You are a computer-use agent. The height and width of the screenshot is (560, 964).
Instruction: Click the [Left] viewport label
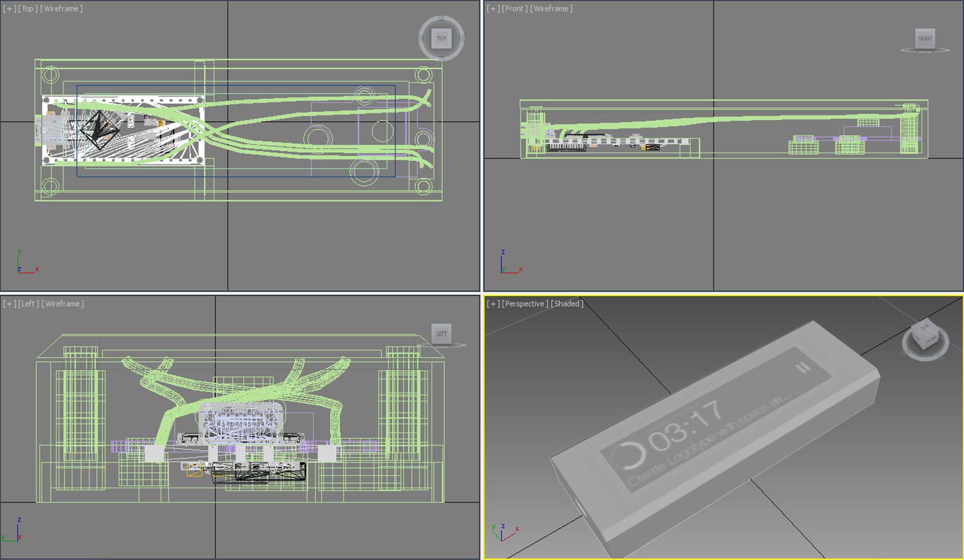(28, 304)
